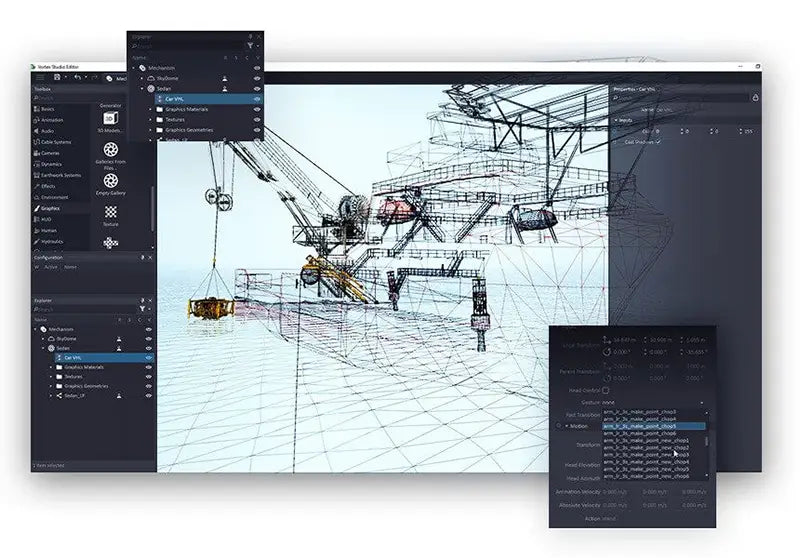
Task: Open the hamburger menu in the editor toolbar
Action: (x=41, y=77)
